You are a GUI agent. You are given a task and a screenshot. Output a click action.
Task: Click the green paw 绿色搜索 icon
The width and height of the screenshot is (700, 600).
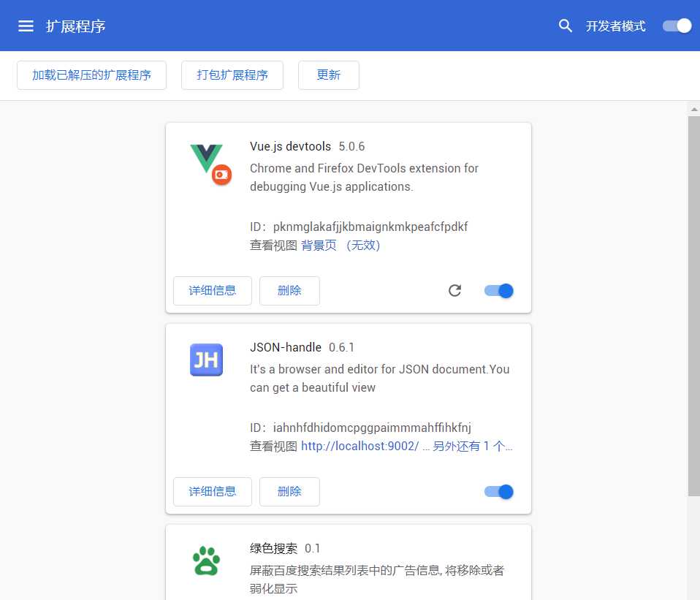pos(206,561)
